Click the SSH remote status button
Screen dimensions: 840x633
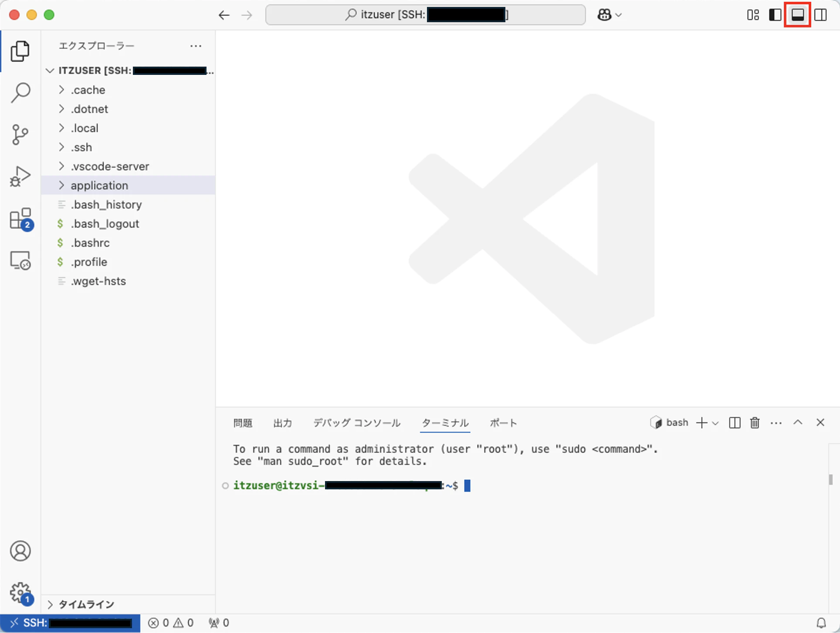coord(70,623)
